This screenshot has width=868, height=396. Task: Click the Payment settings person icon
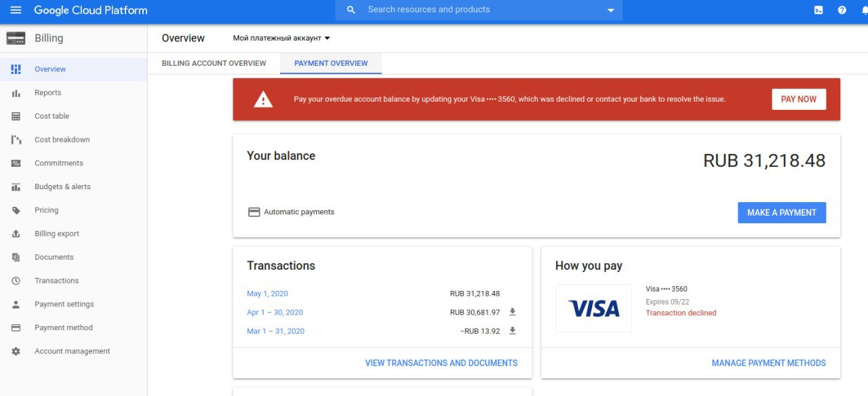[16, 304]
